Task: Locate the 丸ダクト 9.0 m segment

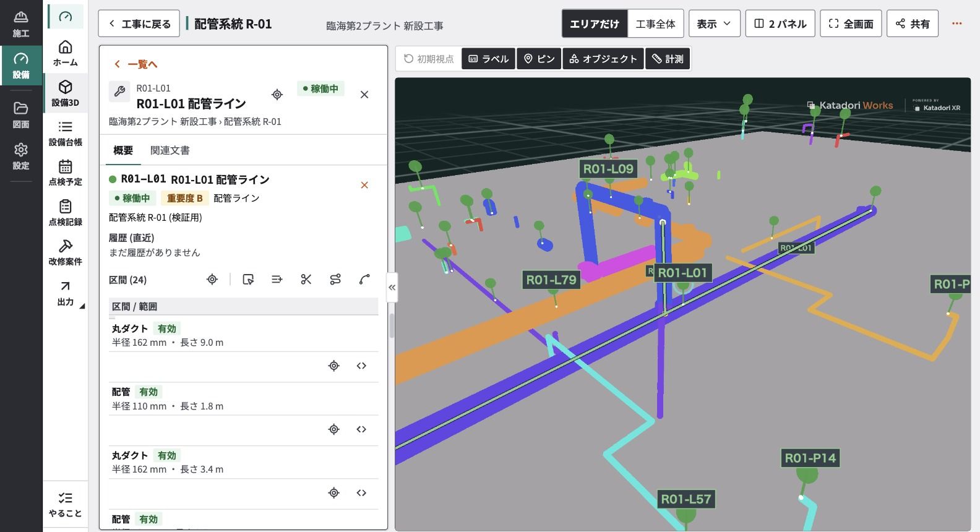Action: tap(334, 366)
